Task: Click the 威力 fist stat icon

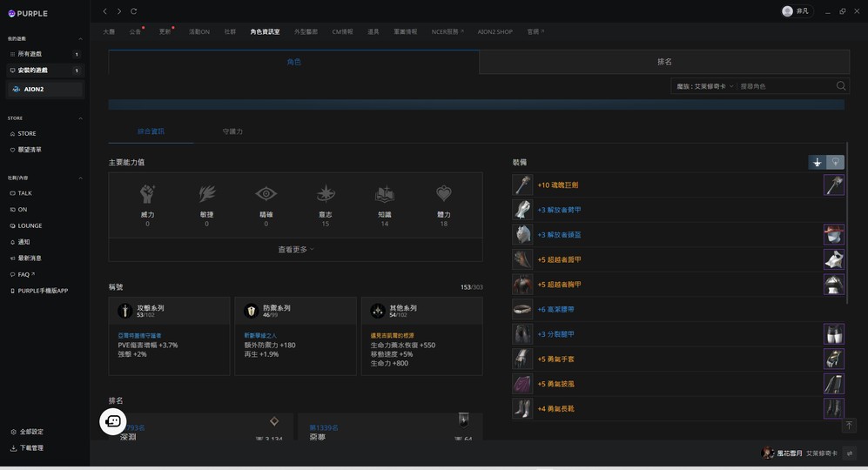Action: click(x=148, y=194)
